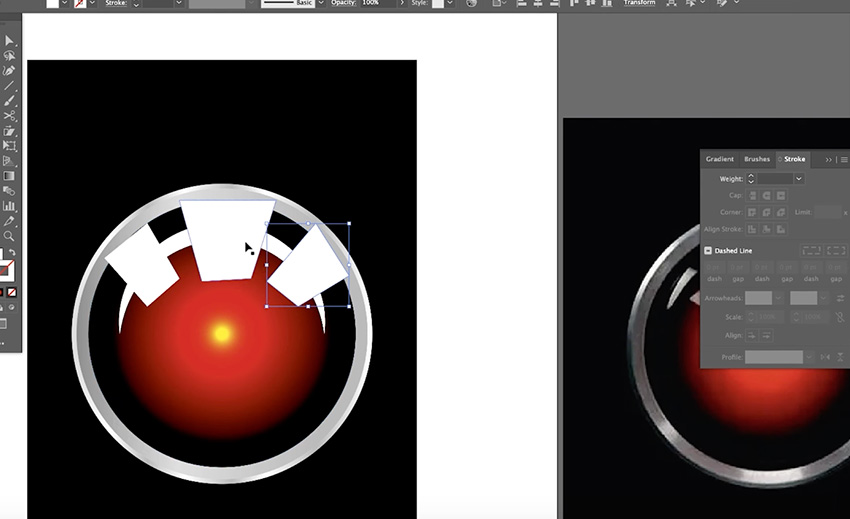Open Recolor Artwork color wheel
This screenshot has width=850, height=519.
pyautogui.click(x=472, y=3)
